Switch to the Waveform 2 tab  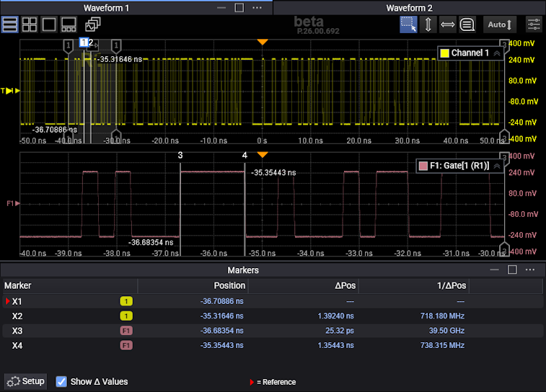[x=409, y=8]
